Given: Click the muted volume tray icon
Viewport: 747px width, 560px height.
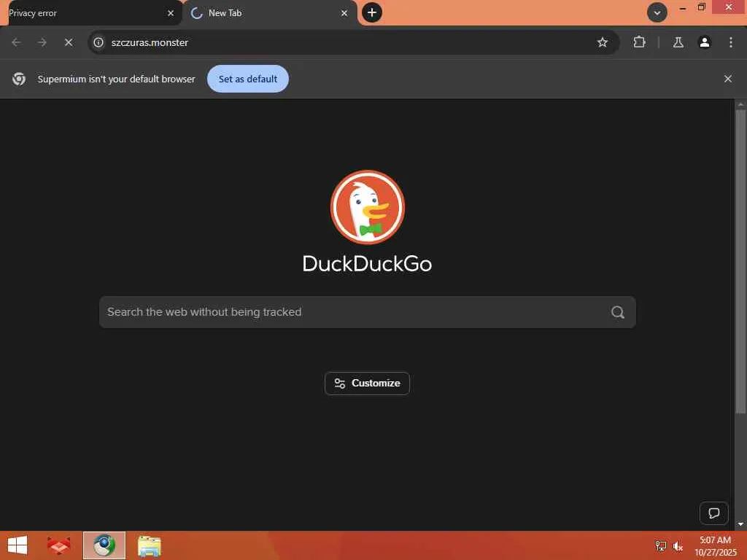Looking at the screenshot, I should tap(678, 545).
